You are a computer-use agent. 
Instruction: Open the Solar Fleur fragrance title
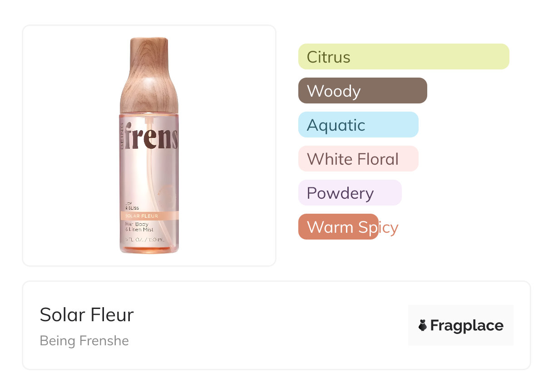[87, 315]
